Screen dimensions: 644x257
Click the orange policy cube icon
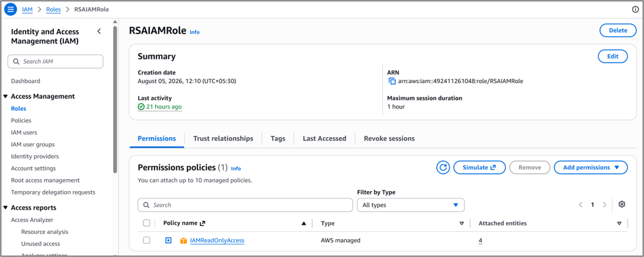[x=184, y=241]
